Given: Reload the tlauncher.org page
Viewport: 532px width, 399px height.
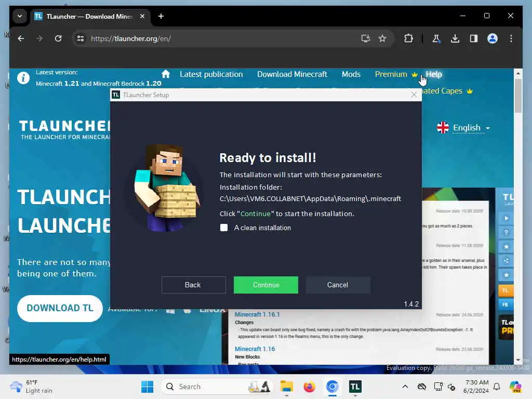Looking at the screenshot, I should coord(58,38).
